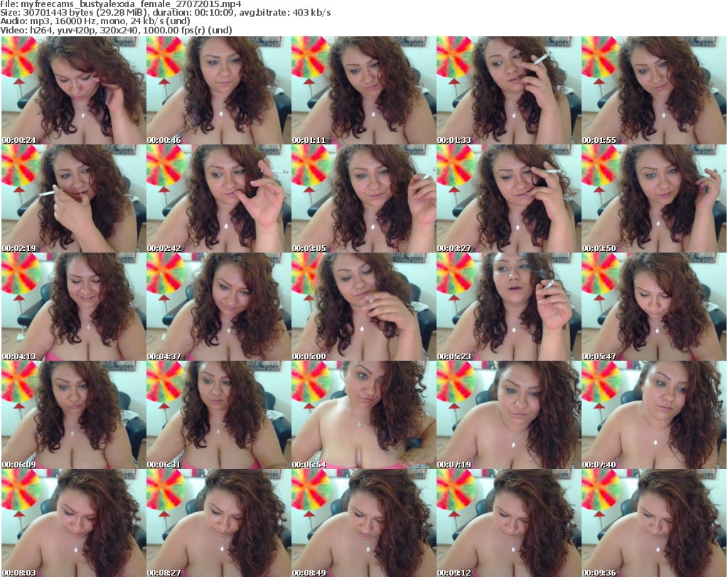This screenshot has width=728, height=577.
Task: Open the thumbnail at 00:08:03
Action: click(74, 523)
